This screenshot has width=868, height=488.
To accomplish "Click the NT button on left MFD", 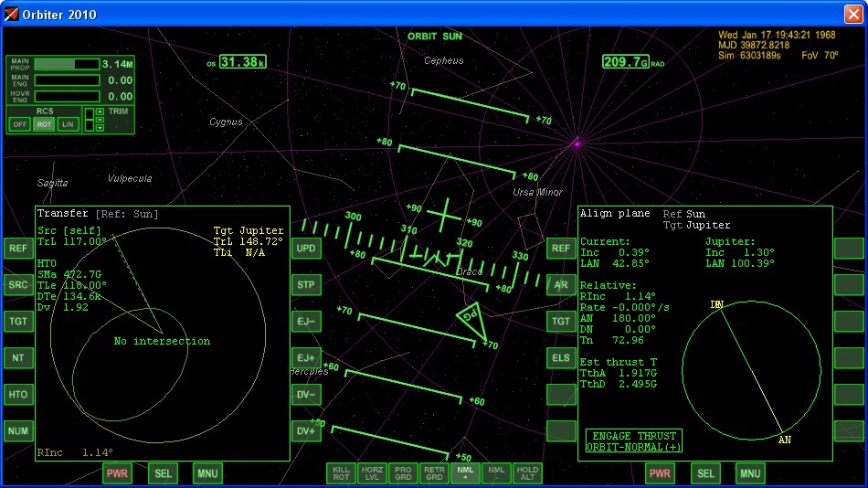I will coord(17,358).
